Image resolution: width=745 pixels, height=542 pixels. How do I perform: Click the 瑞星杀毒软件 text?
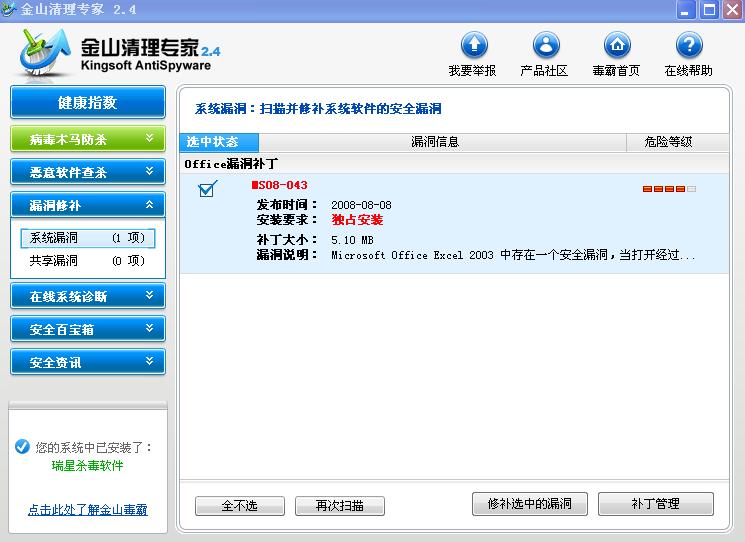pos(87,465)
